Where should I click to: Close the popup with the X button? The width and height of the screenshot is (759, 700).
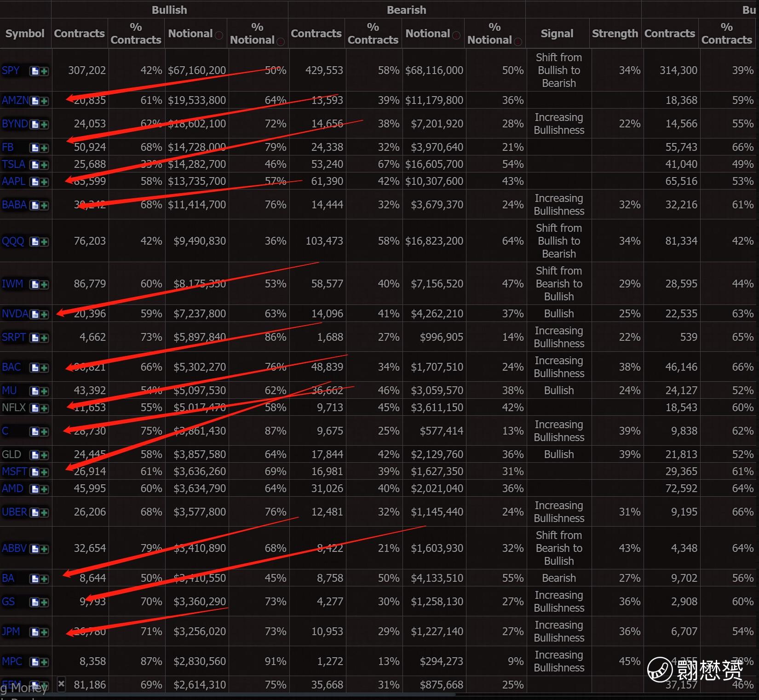click(61, 683)
